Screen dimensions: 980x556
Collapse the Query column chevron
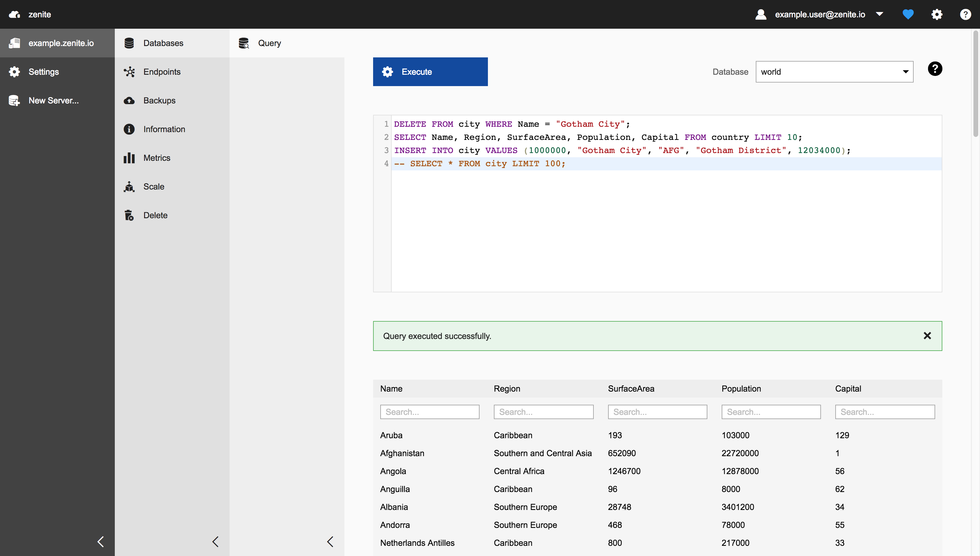330,541
